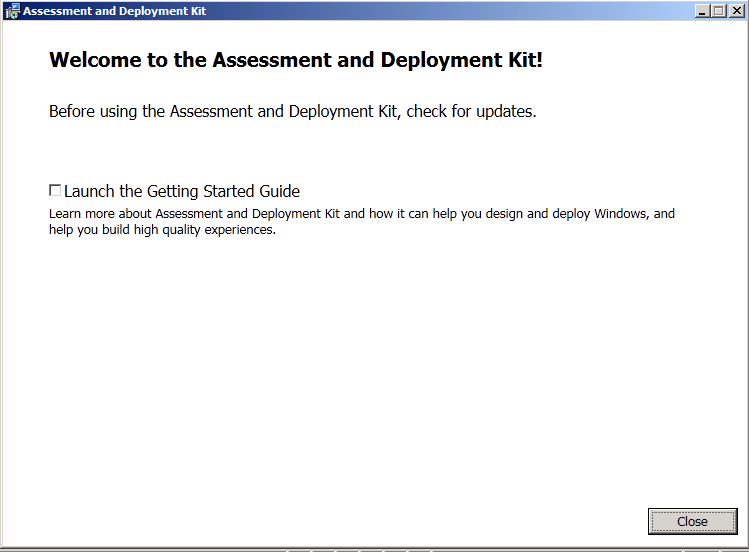Click the 'Welcome to the Assessment and Deployment Kit!' heading

(296, 60)
